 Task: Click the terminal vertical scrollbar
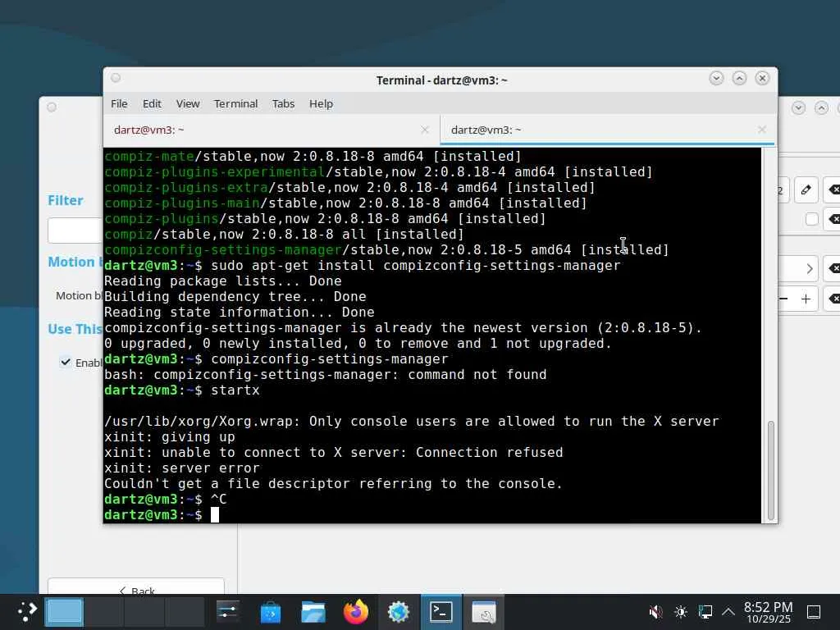pos(771,470)
